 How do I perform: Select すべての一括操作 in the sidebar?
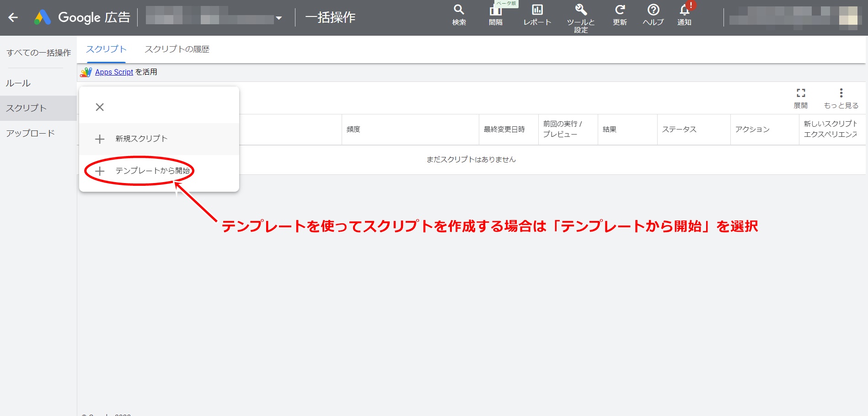tap(38, 53)
